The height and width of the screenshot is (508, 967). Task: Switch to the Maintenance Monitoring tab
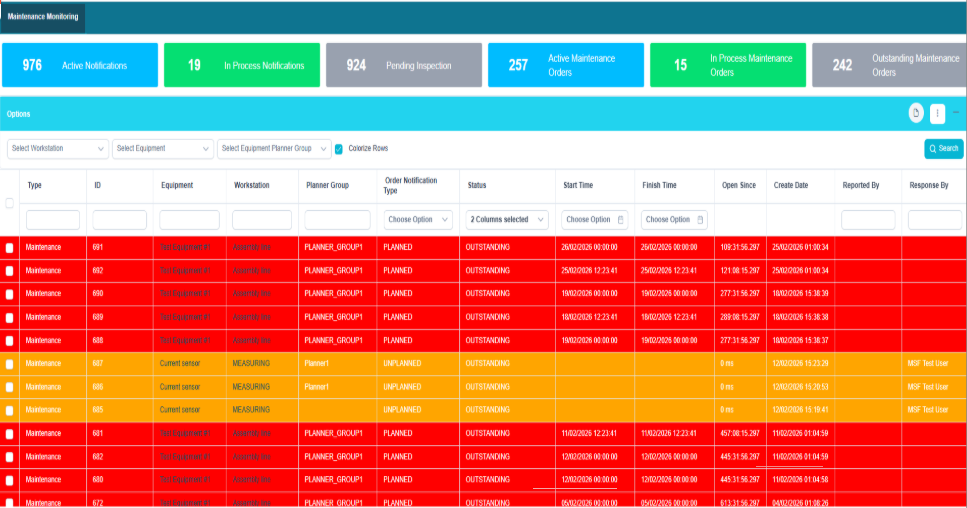43,17
